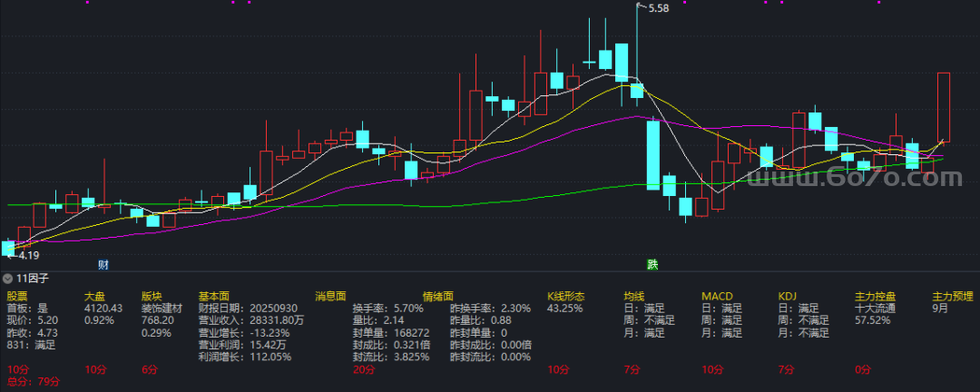The width and height of the screenshot is (980, 392).
Task: Click the 财 financial report marker
Action: coord(103,265)
